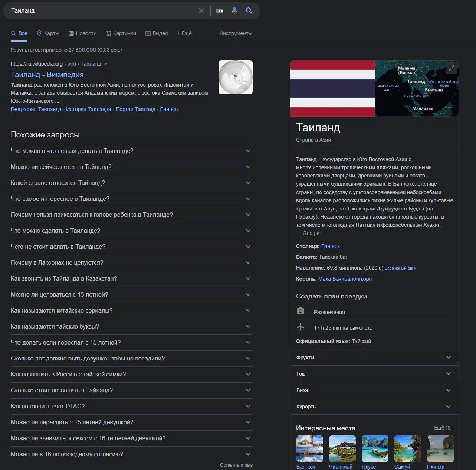This screenshot has width=476, height=470.
Task: Click the map thumbnail showing Вьетнам
Action: pos(417,88)
